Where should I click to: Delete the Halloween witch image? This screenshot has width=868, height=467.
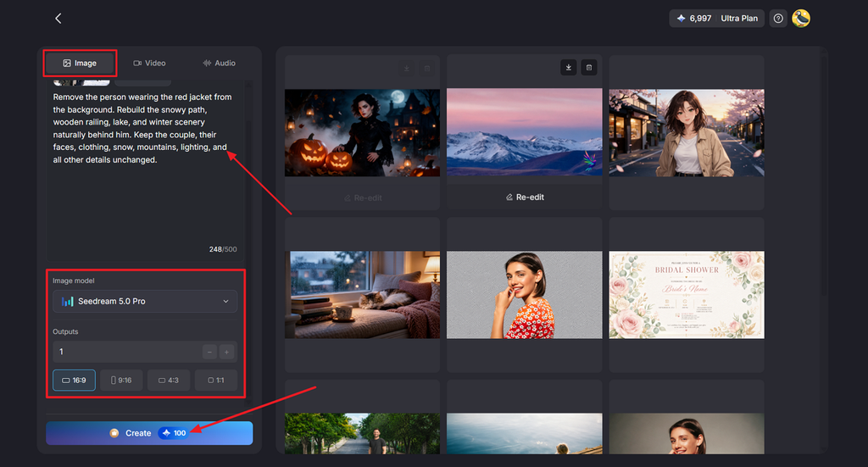tap(427, 68)
